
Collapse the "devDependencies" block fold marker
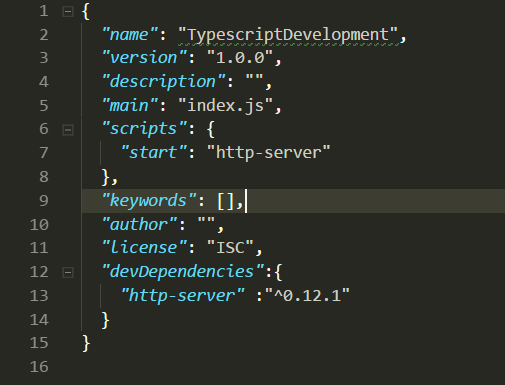[x=68, y=273]
